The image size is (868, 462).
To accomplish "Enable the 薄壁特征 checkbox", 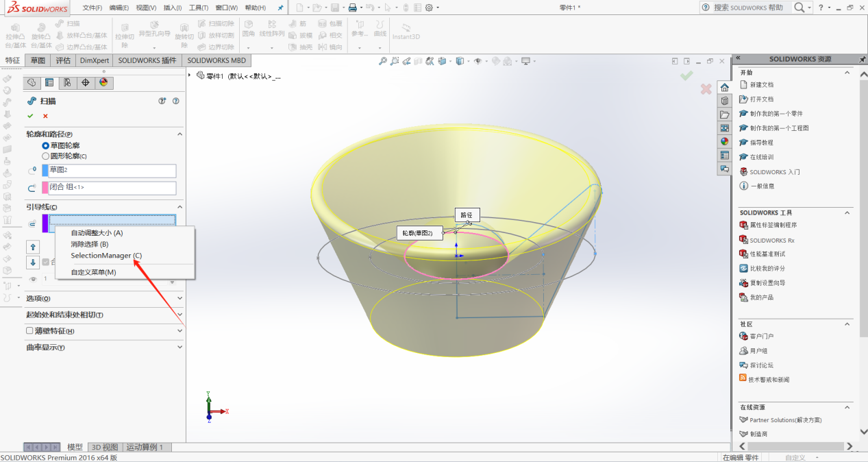I will point(29,331).
